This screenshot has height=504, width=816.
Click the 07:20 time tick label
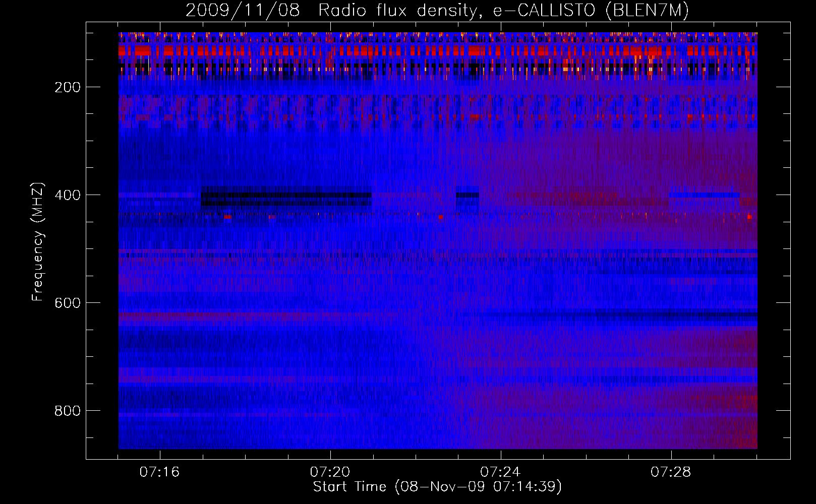pyautogui.click(x=330, y=472)
